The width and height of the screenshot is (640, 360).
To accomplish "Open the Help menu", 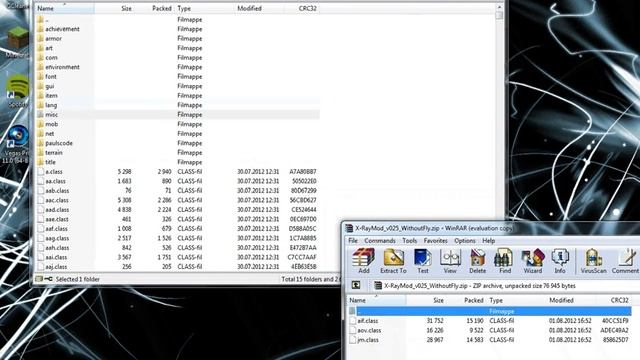I will [x=489, y=241].
